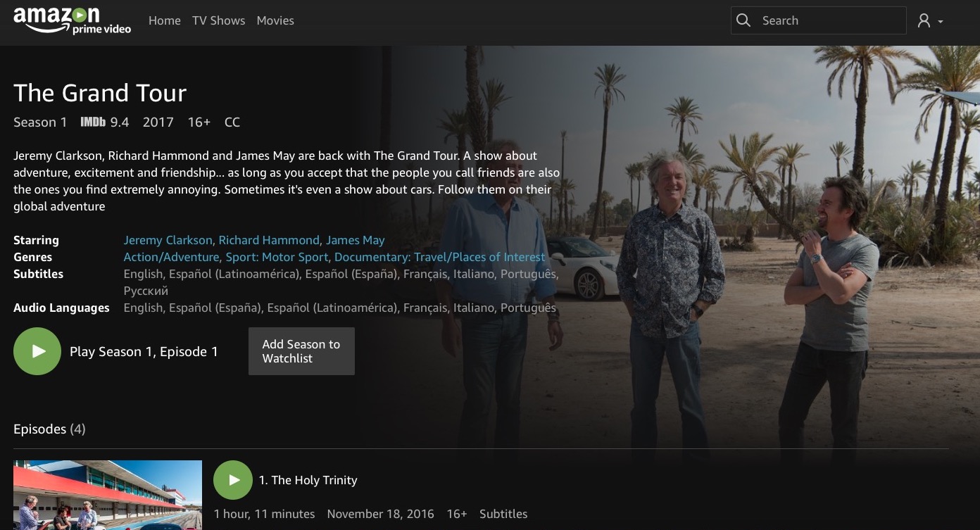Image resolution: width=980 pixels, height=530 pixels.
Task: Open Richard Hammond's page
Action: (x=270, y=240)
